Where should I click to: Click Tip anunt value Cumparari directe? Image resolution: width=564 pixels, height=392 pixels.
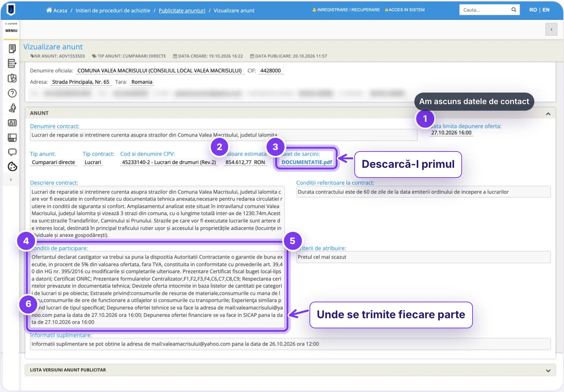(54, 162)
